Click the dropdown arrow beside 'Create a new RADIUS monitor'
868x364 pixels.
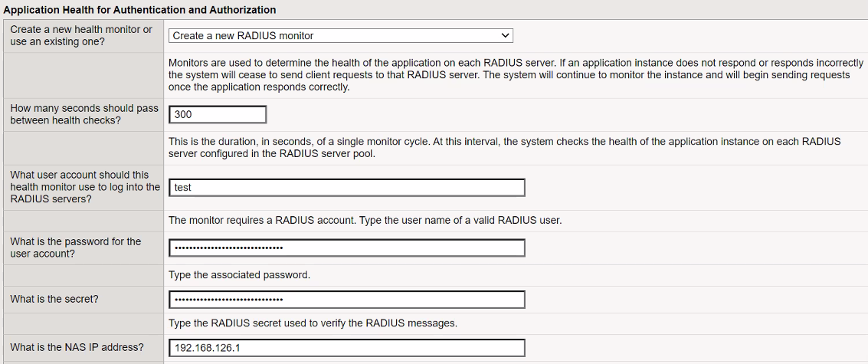504,35
